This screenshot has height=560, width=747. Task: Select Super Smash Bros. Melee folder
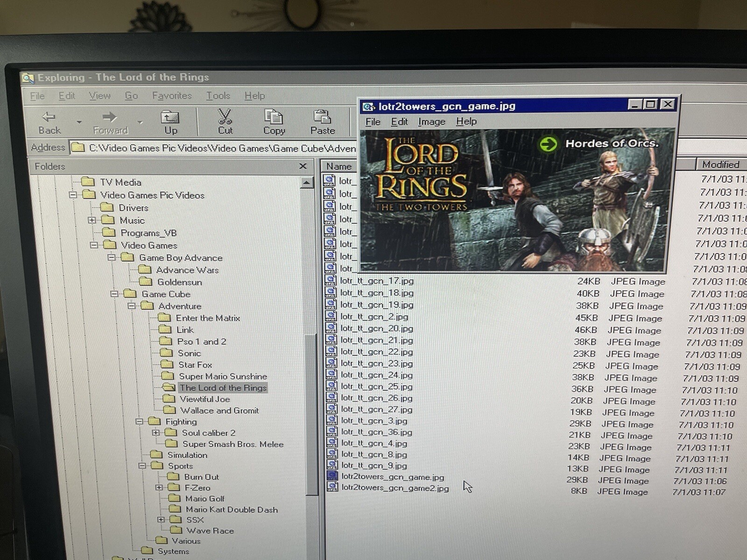[233, 444]
